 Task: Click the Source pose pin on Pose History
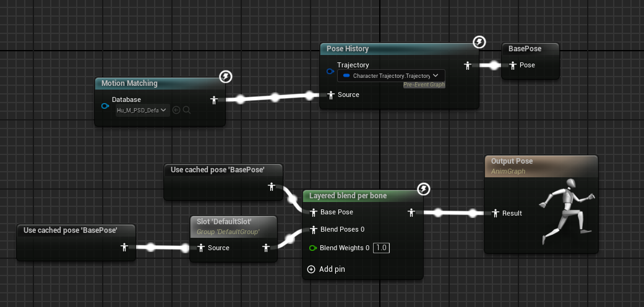click(331, 95)
